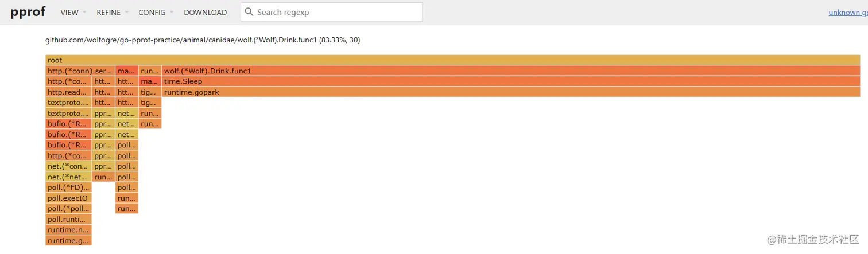The height and width of the screenshot is (254, 868).
Task: Click the http.read... flame block
Action: click(68, 92)
